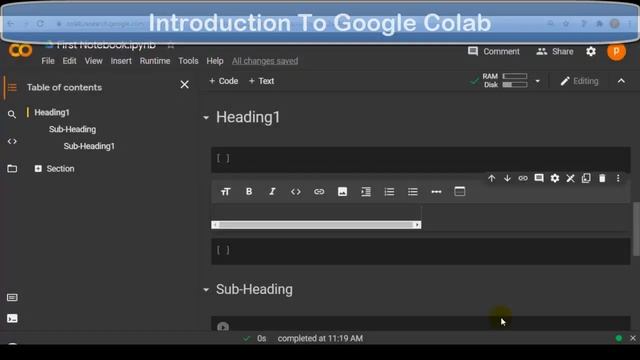Image resolution: width=640 pixels, height=360 pixels.
Task: Open Code snippets sidebar icon
Action: pyautogui.click(x=12, y=141)
